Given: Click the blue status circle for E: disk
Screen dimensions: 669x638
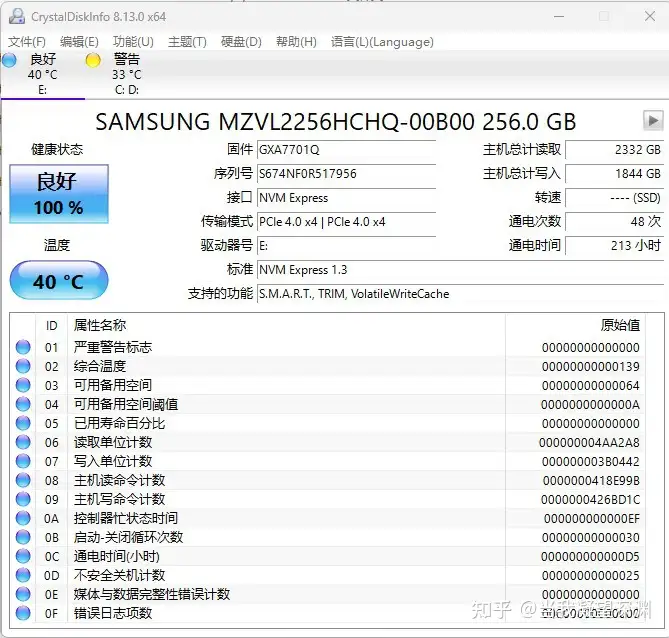Looking at the screenshot, I should (x=9, y=60).
